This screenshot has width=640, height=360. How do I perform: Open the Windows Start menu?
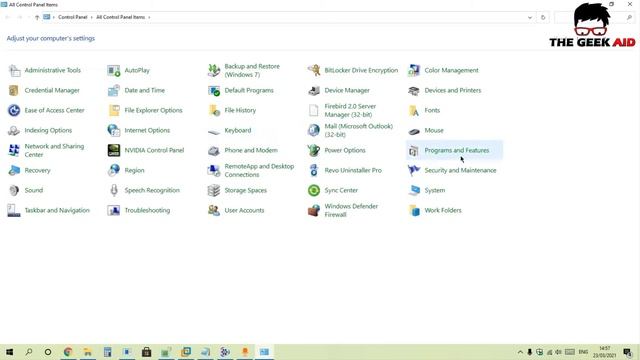9,352
